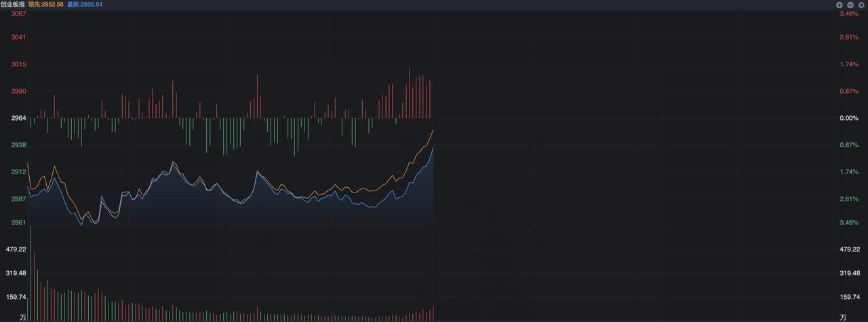Click the green 0.87% percentage label
This screenshot has width=868, height=322.
click(x=849, y=145)
